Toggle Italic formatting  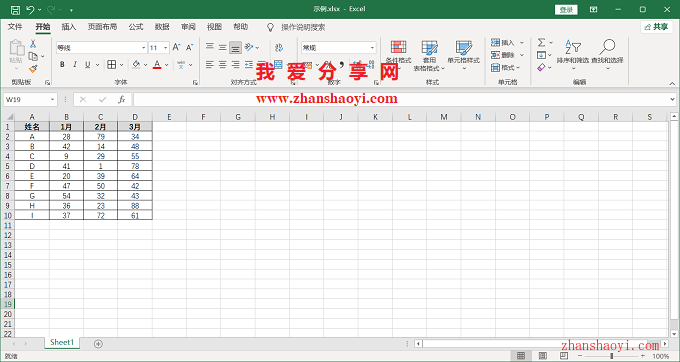pyautogui.click(x=75, y=65)
